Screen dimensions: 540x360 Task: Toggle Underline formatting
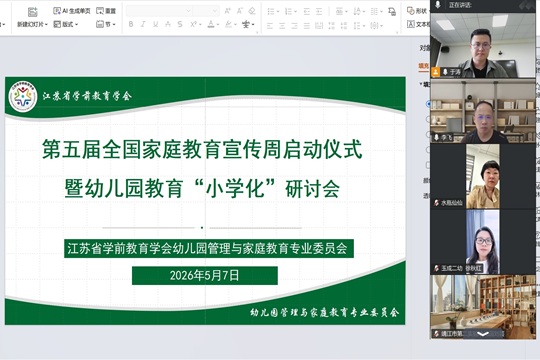pyautogui.click(x=156, y=24)
